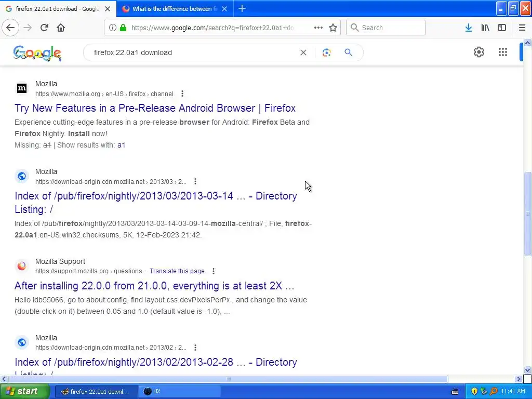This screenshot has width=532, height=399.
Task: Open 'After installing 22.0.0 from 21.0.0' result
Action: pyautogui.click(x=154, y=286)
